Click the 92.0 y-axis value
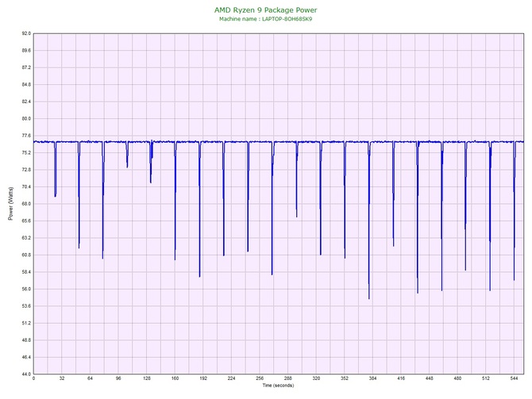Screen dimensions: 532x399 click(26, 33)
